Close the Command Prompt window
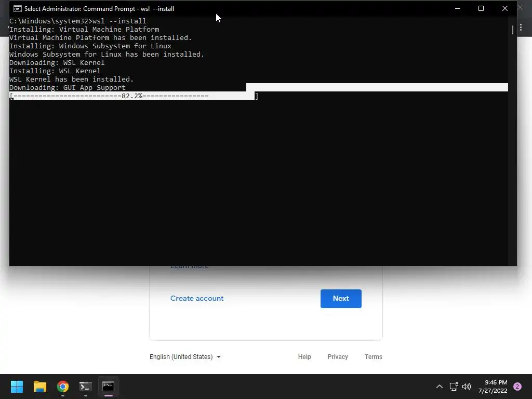 coord(505,8)
